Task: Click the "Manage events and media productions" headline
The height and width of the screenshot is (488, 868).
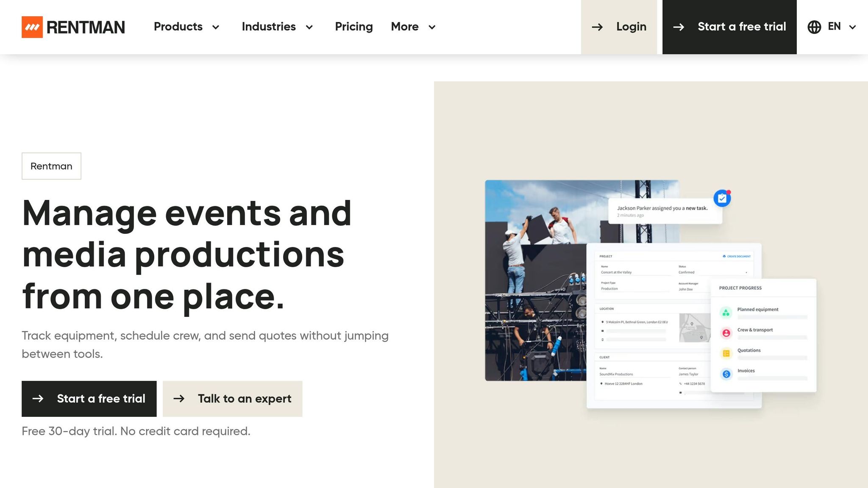Action: (187, 255)
